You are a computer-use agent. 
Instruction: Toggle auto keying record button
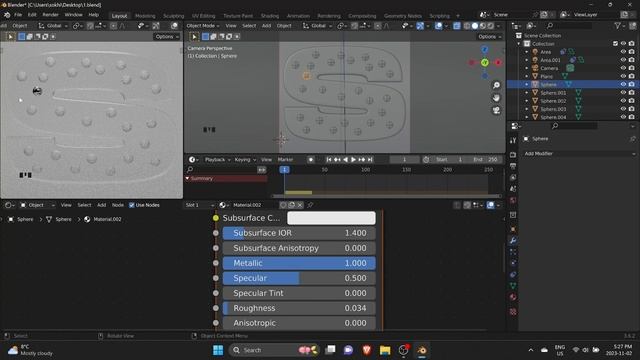coord(311,160)
